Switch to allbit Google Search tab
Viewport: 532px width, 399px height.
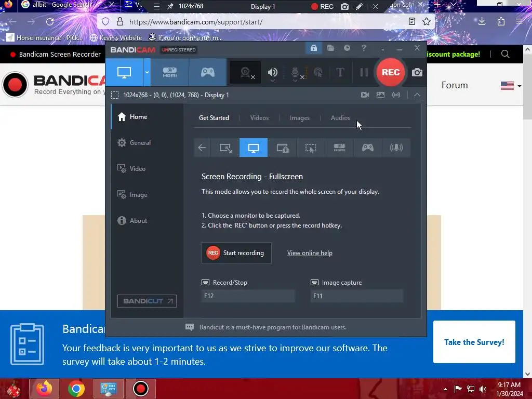point(61,5)
